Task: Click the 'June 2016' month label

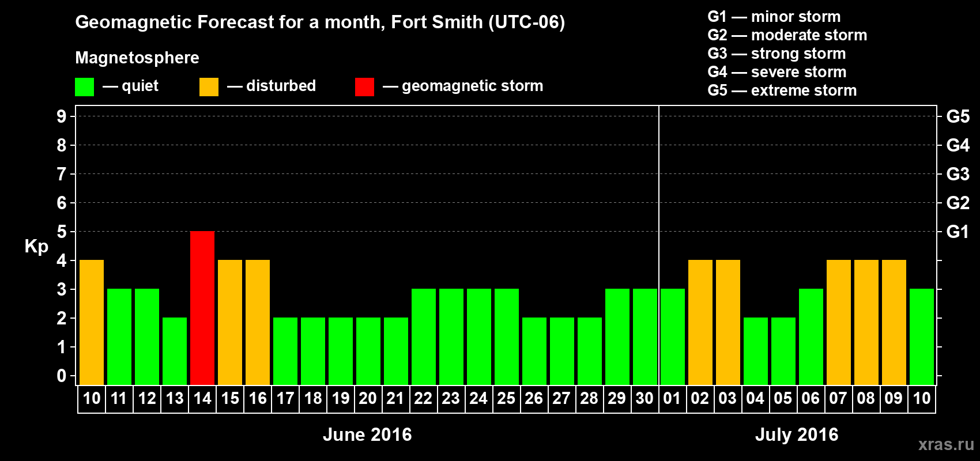Action: point(367,434)
